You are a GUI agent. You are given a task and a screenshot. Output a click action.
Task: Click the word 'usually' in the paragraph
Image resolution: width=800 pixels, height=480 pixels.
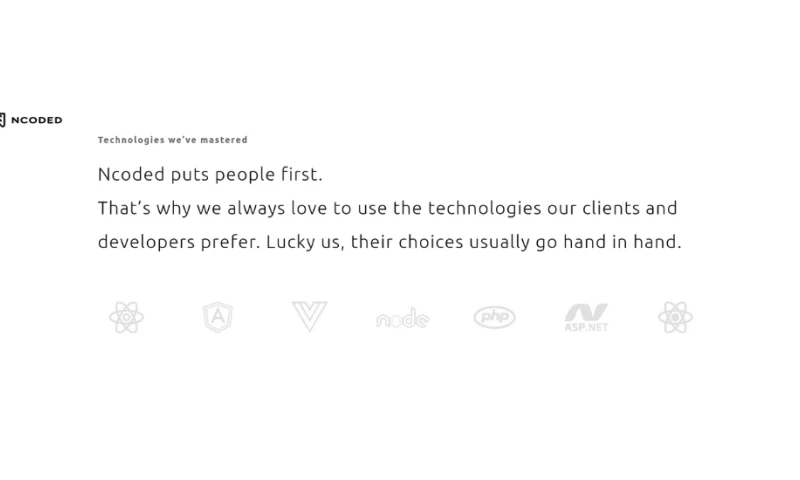point(515,242)
